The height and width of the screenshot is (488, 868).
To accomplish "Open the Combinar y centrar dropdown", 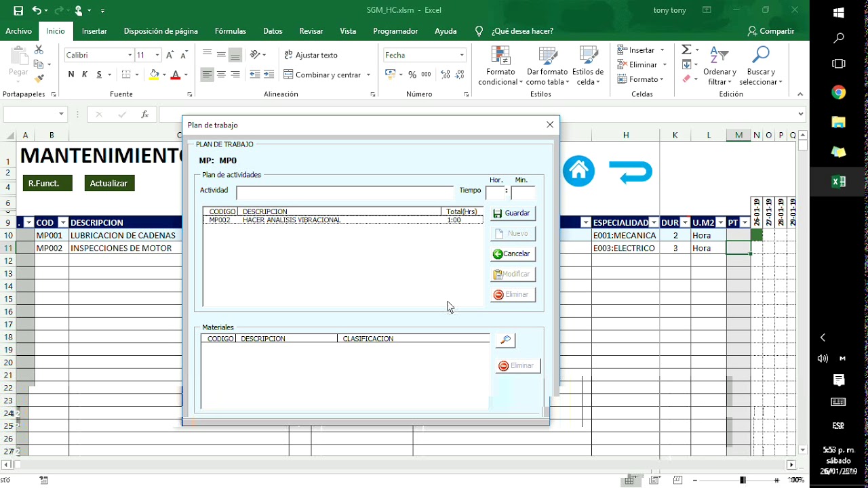I will click(368, 75).
